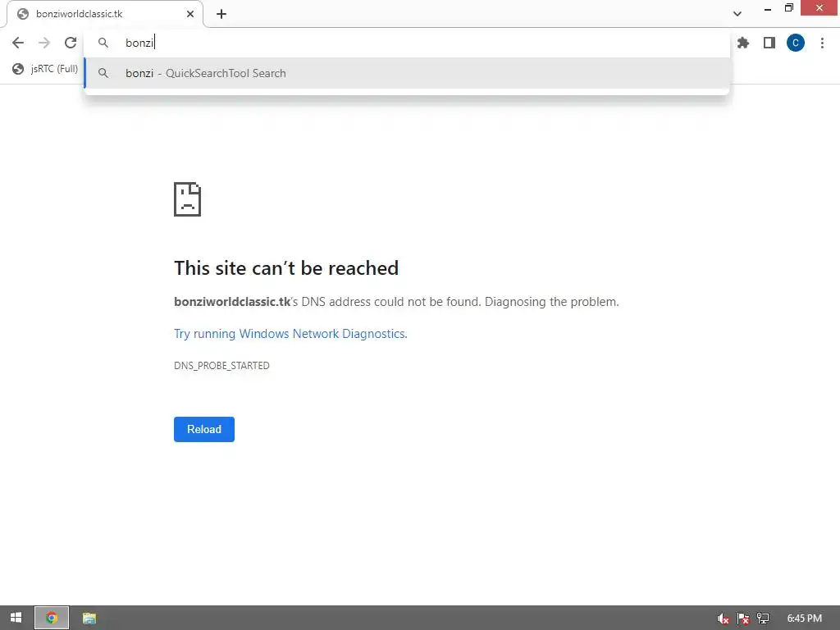840x630 pixels.
Task: Go back to the previous page
Action: [18, 43]
